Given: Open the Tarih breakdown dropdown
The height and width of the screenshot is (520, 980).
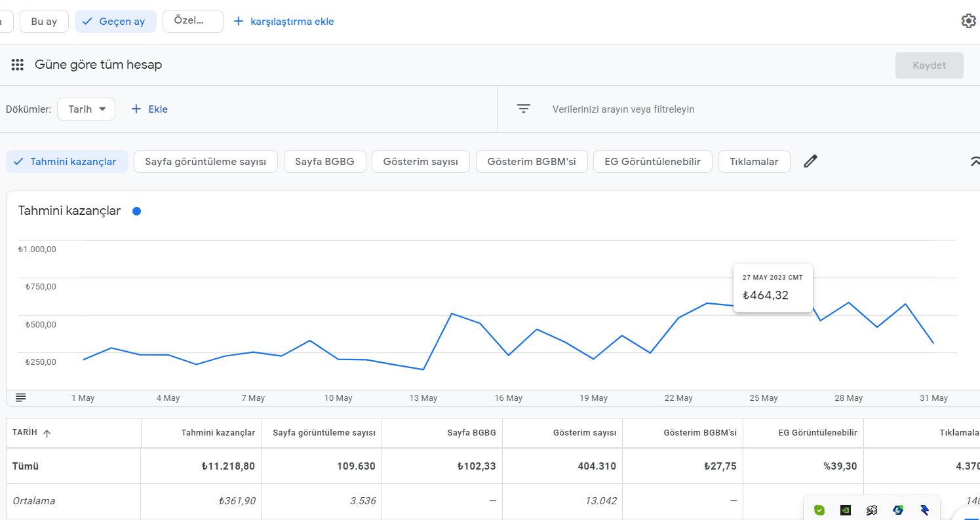Looking at the screenshot, I should pyautogui.click(x=87, y=109).
